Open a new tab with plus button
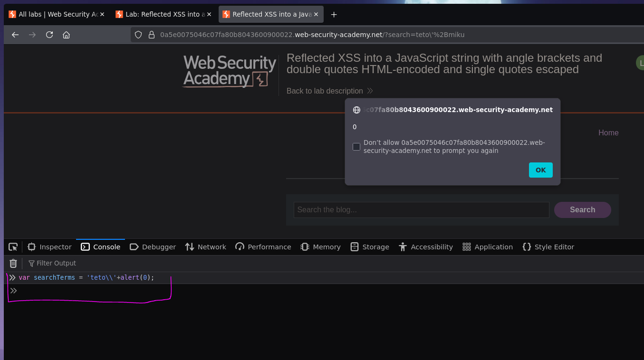The image size is (644, 360). pyautogui.click(x=334, y=14)
